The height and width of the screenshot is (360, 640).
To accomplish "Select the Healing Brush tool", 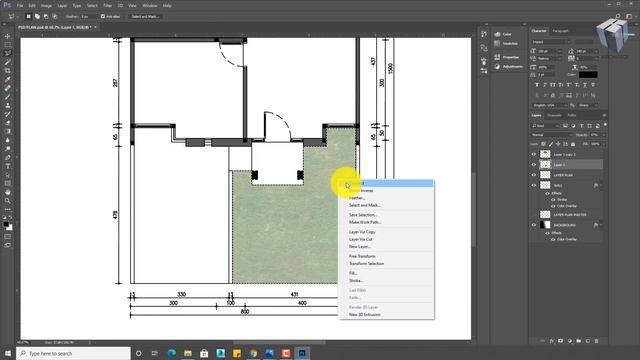I will tap(8, 88).
